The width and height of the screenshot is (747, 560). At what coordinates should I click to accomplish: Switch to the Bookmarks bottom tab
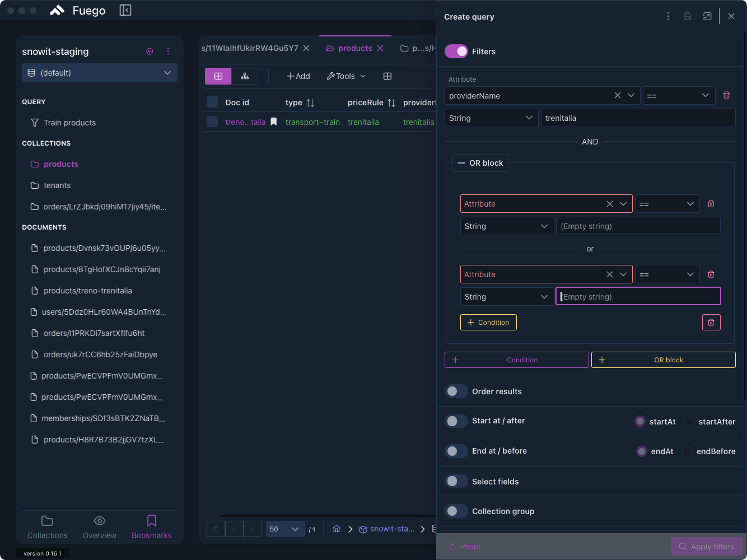pyautogui.click(x=152, y=528)
